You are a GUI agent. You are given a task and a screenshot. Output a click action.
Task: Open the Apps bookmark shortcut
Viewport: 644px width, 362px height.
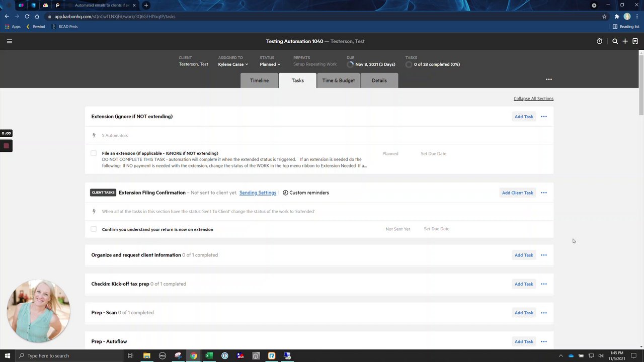13,27
